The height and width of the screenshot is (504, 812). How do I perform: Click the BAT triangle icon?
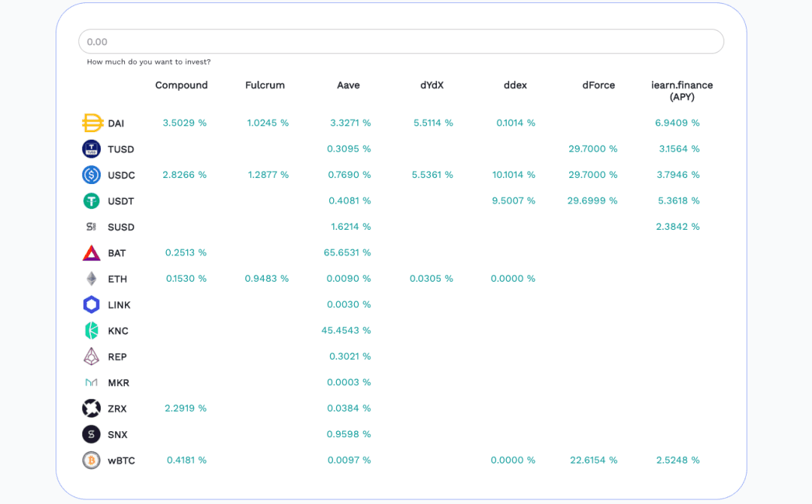92,252
